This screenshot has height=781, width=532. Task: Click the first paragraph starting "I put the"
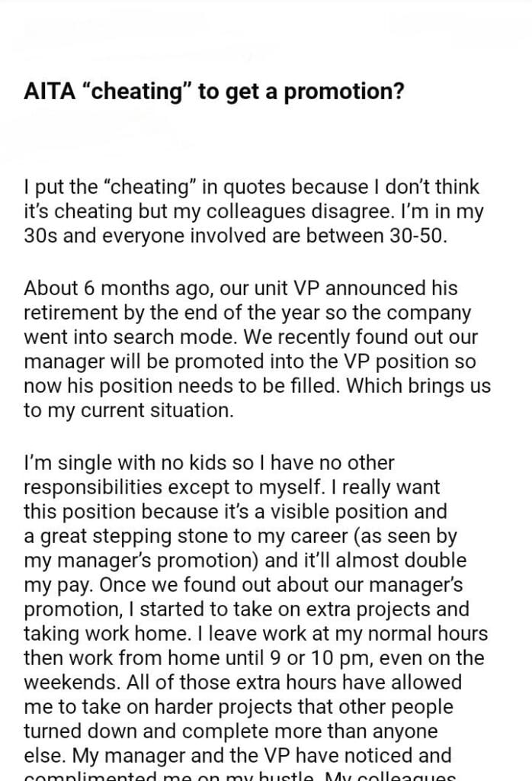[253, 211]
